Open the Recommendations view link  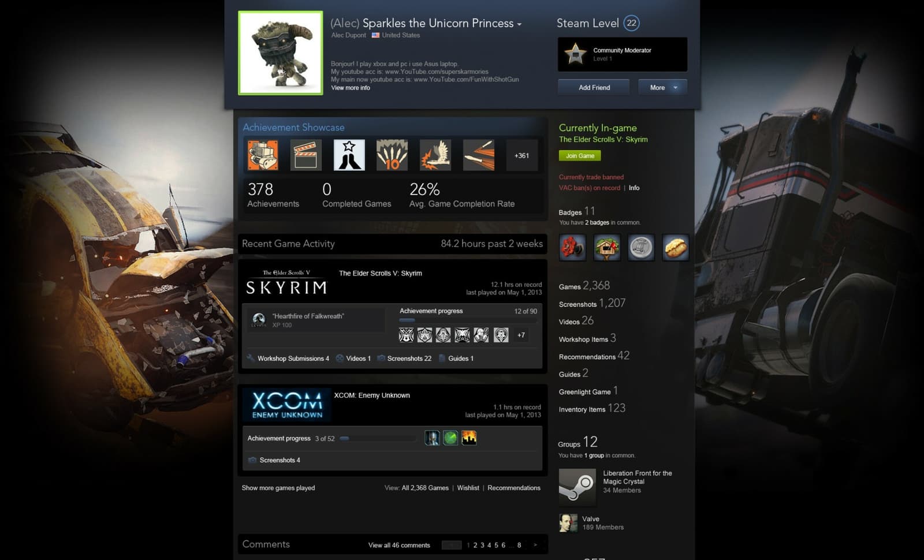coord(514,488)
